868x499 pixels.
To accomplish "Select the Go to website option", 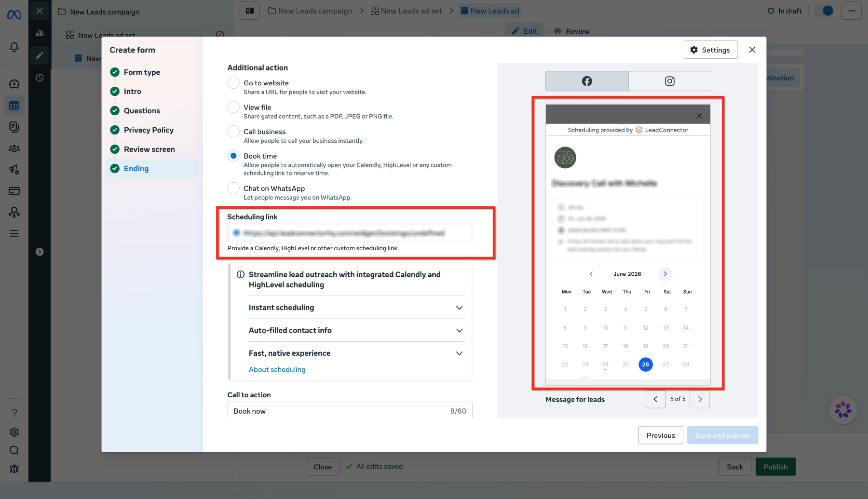I will pos(233,83).
